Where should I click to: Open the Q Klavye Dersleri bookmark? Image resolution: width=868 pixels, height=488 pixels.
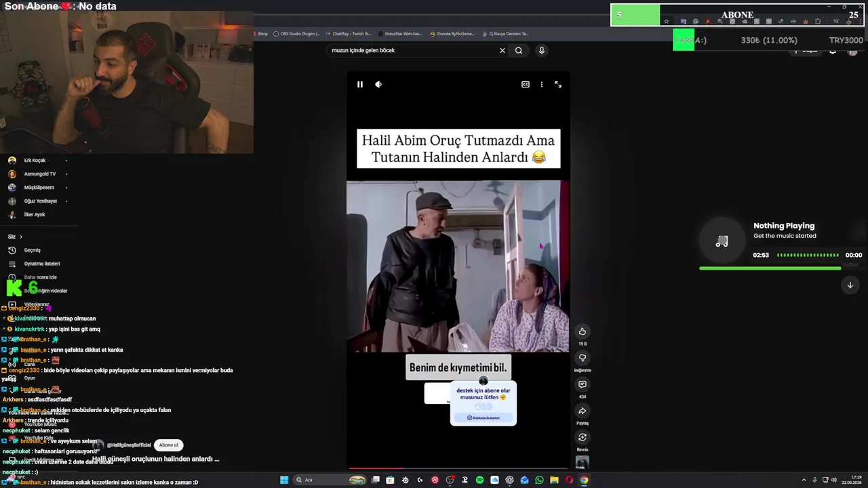tap(506, 34)
